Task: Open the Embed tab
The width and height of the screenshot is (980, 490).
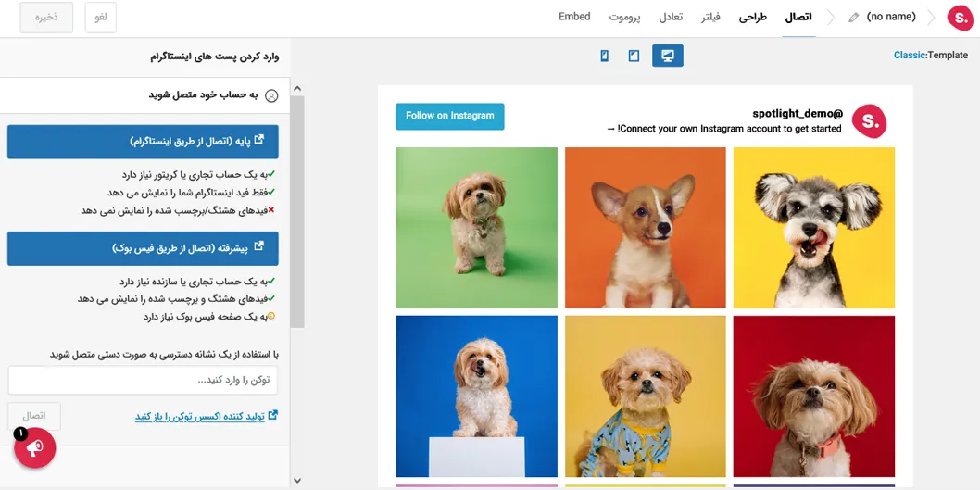Action: click(x=574, y=17)
